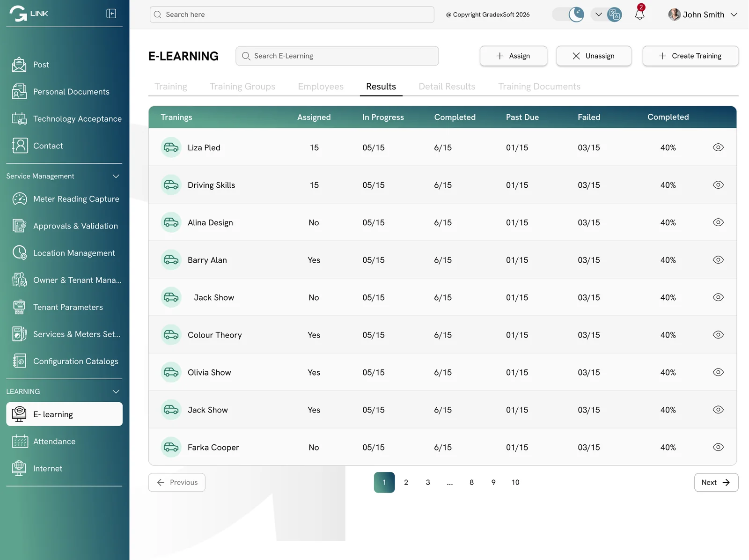Open Tenant Parameters icon
Image resolution: width=749 pixels, height=560 pixels.
pos(19,307)
